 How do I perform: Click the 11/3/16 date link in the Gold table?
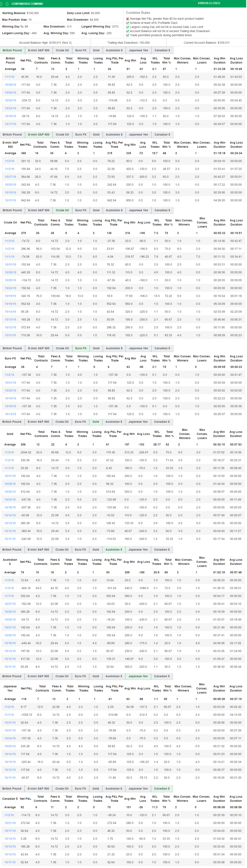[9, 453]
